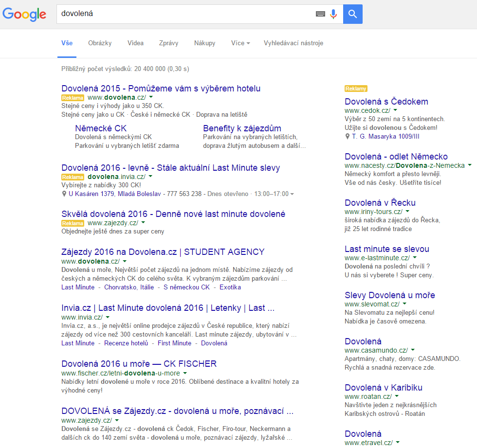Click the blue magnifier search button
Viewport: 477px width, 448px height.
tap(352, 14)
